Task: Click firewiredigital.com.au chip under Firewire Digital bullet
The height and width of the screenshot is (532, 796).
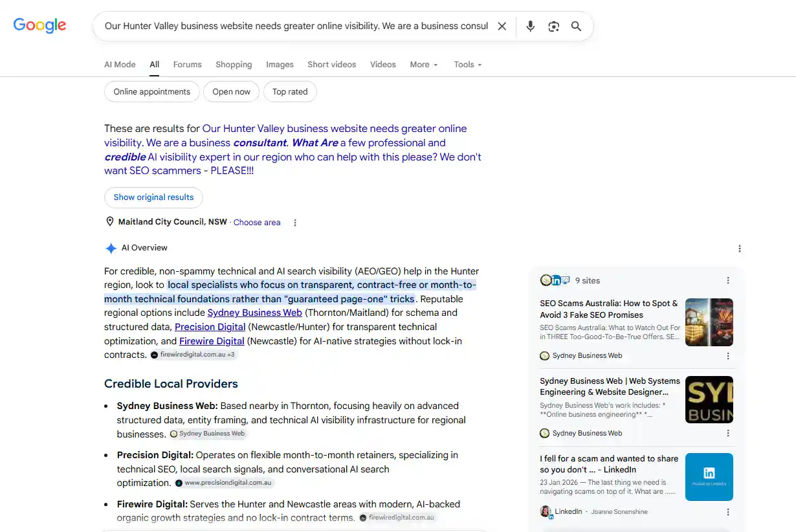Action: [397, 518]
